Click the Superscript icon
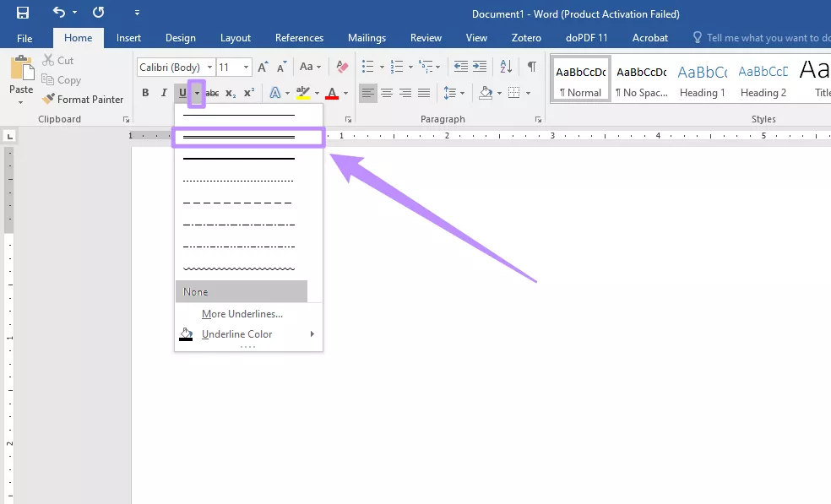The image size is (831, 504). [x=247, y=92]
